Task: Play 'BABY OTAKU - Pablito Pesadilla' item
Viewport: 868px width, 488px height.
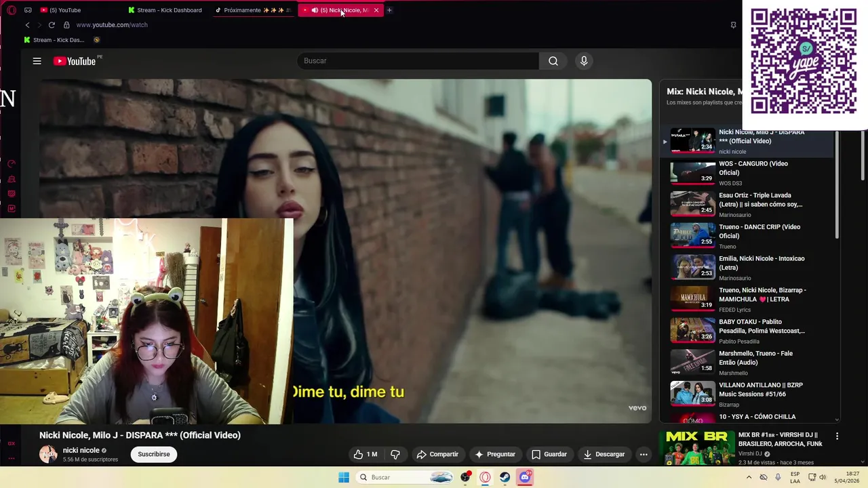Action: pos(746,331)
